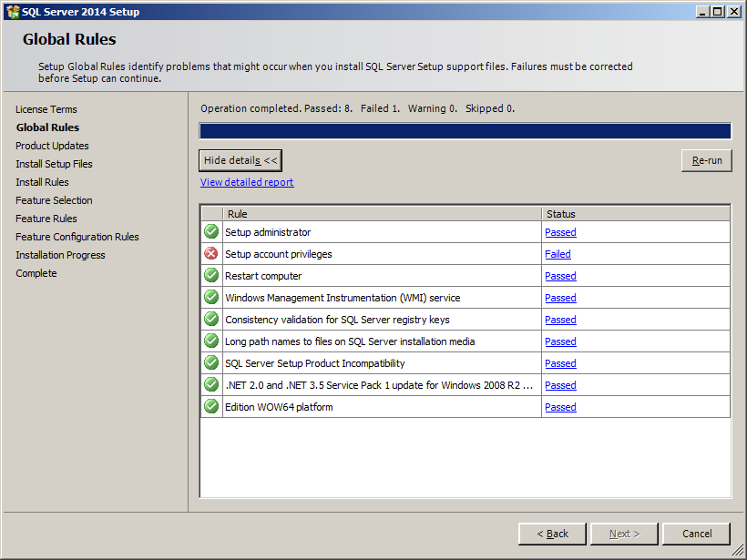
Task: Click the Restart computer rule name
Action: click(x=263, y=276)
